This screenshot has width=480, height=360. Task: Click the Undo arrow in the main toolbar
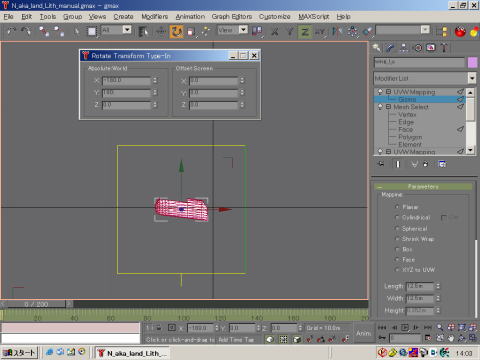tap(11, 31)
